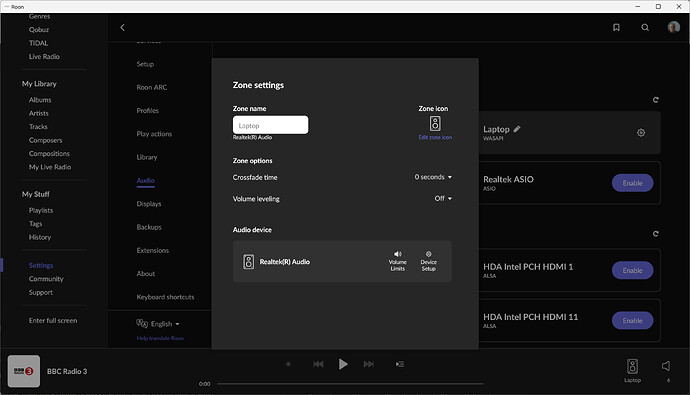Open the volume speaker icon at bottom right
The height and width of the screenshot is (395, 690).
tap(666, 366)
